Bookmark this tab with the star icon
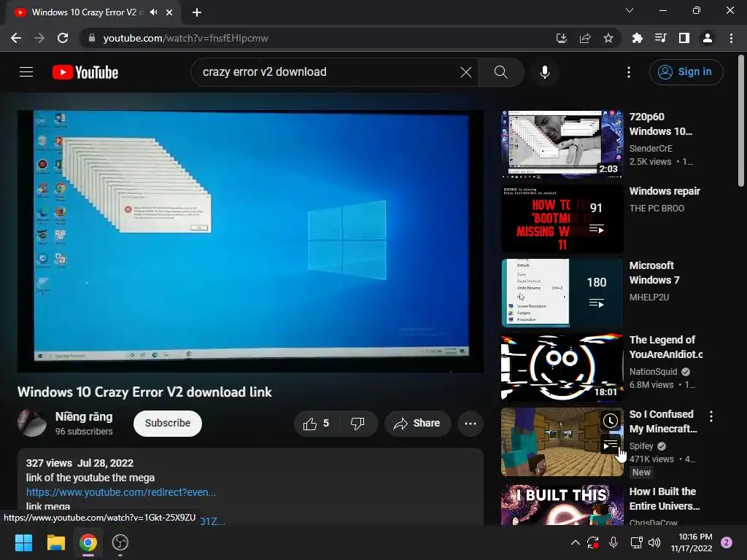The height and width of the screenshot is (560, 747). pos(608,38)
